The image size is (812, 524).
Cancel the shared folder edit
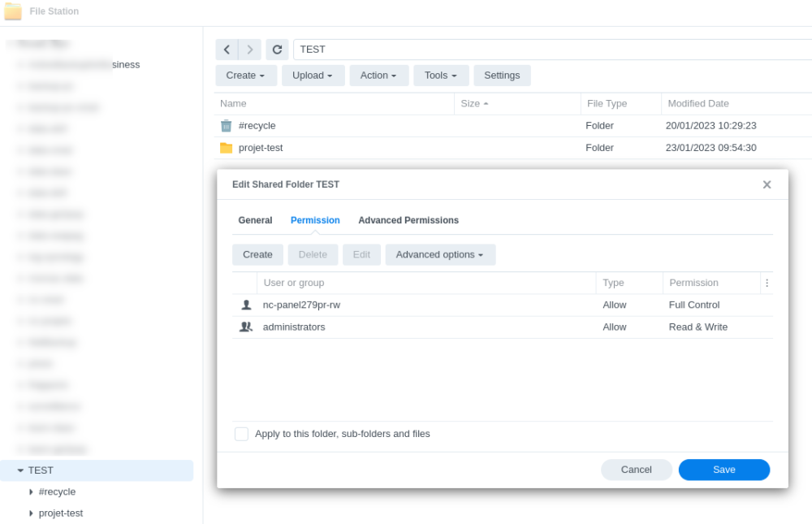click(637, 470)
